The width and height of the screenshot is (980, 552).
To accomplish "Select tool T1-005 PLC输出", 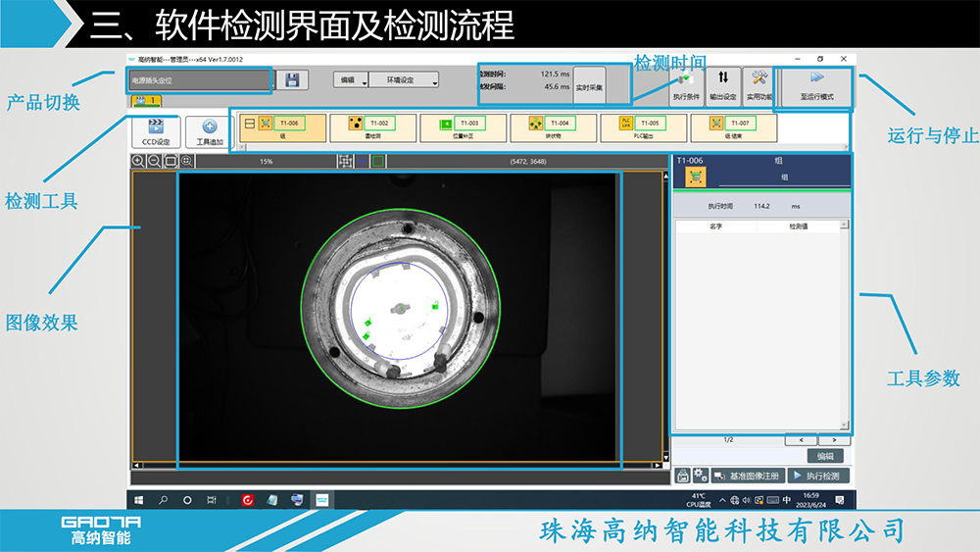I will point(643,127).
